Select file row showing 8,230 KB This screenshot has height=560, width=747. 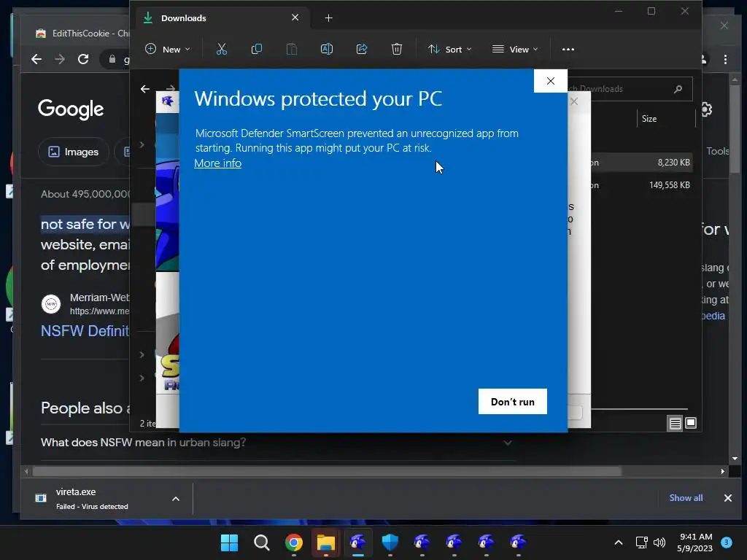640,163
